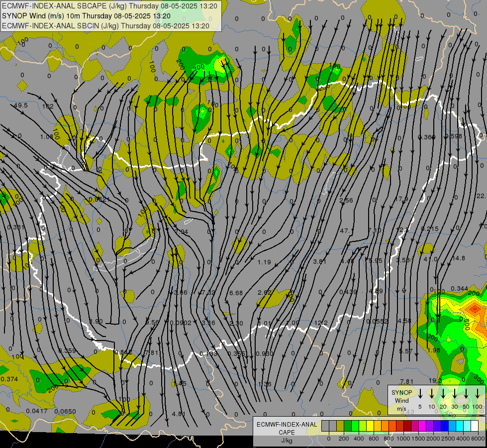Click the 1.98 value on the map
Viewport: 487px width, 448px height.
[434, 350]
